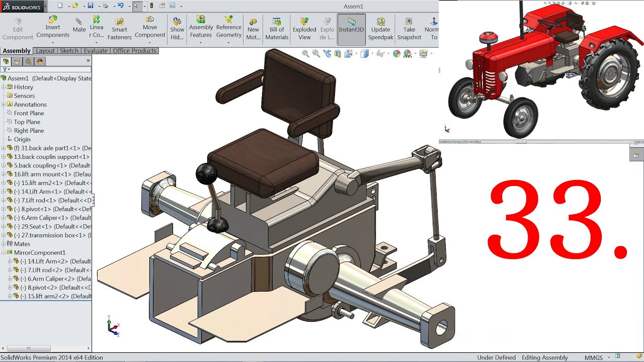Open Display Style cube icon

(364, 53)
